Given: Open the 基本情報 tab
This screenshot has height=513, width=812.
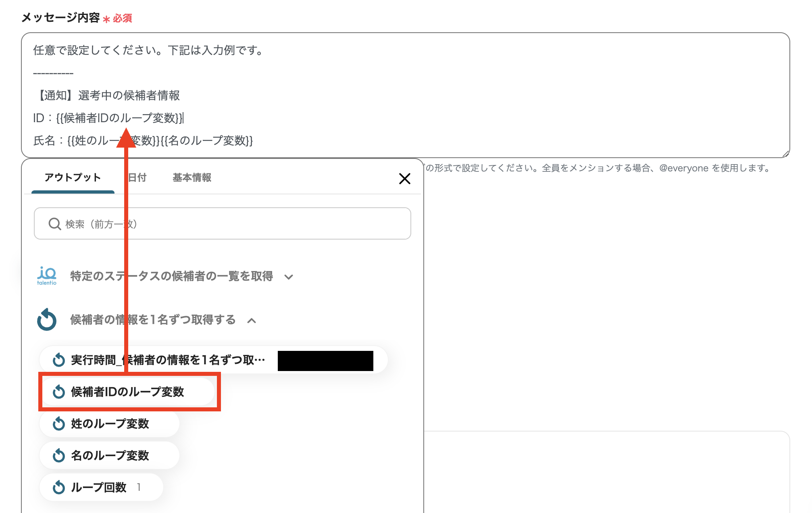Looking at the screenshot, I should click(x=192, y=177).
